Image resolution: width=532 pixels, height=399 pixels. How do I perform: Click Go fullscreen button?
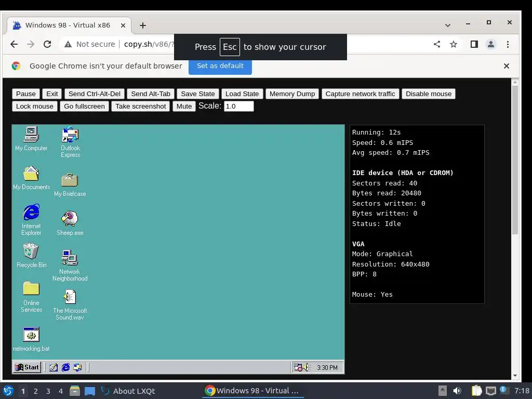pyautogui.click(x=85, y=106)
